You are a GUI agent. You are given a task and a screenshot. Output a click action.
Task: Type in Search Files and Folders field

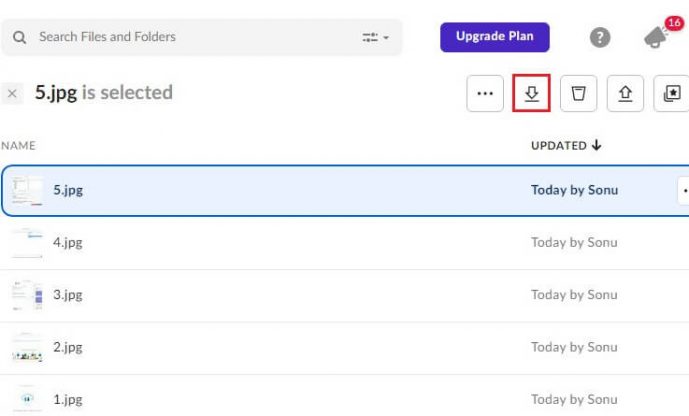190,37
